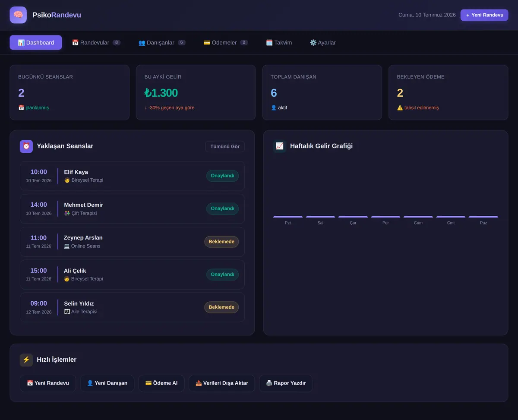Viewport: 518px width, 420px height.
Task: Open Selin Yıldız's 09:00 session
Action: 132,307
